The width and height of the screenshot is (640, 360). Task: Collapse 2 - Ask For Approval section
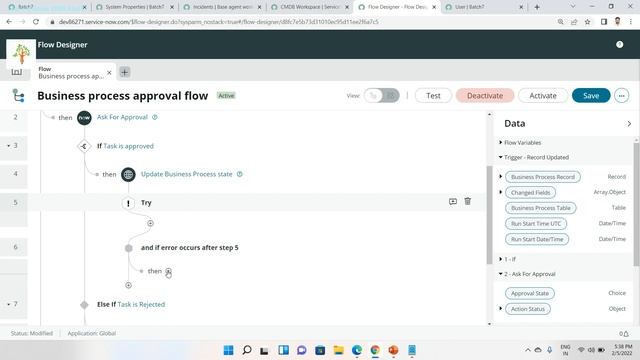(501, 274)
